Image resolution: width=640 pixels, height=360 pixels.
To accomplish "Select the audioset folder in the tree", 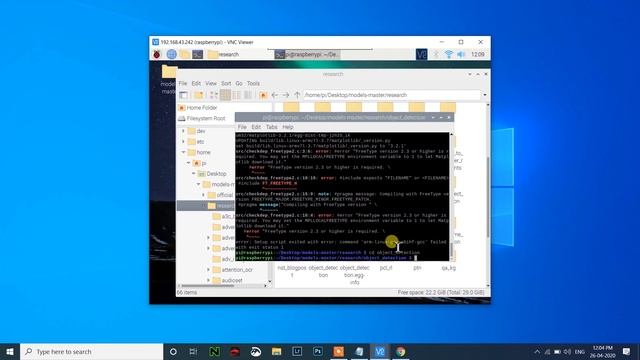I will click(x=232, y=280).
